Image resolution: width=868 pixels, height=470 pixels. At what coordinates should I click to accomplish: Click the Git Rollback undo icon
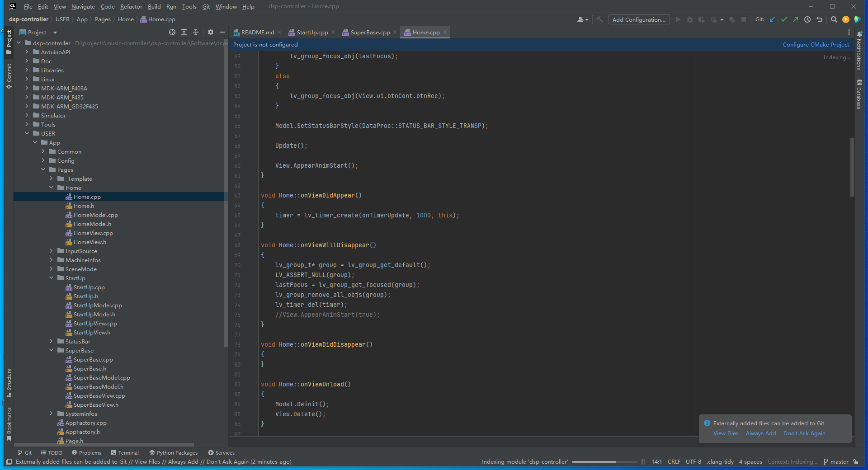pyautogui.click(x=819, y=19)
